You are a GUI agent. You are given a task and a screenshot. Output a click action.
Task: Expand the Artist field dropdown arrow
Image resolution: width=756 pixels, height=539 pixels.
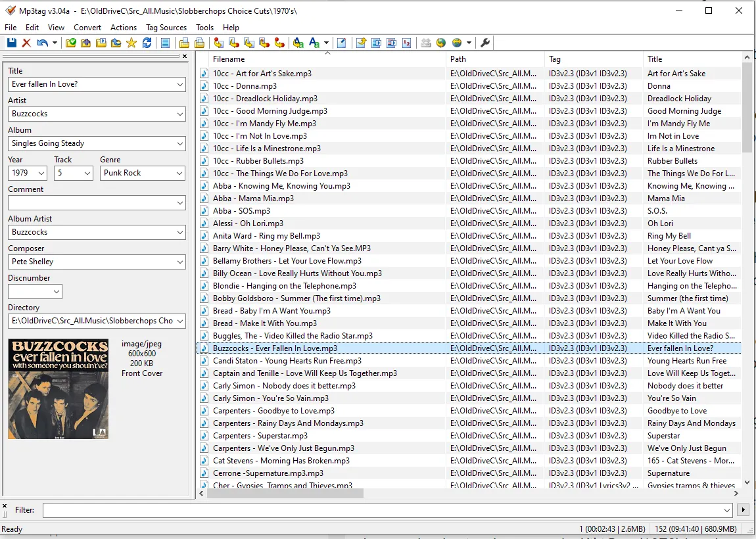tap(180, 114)
